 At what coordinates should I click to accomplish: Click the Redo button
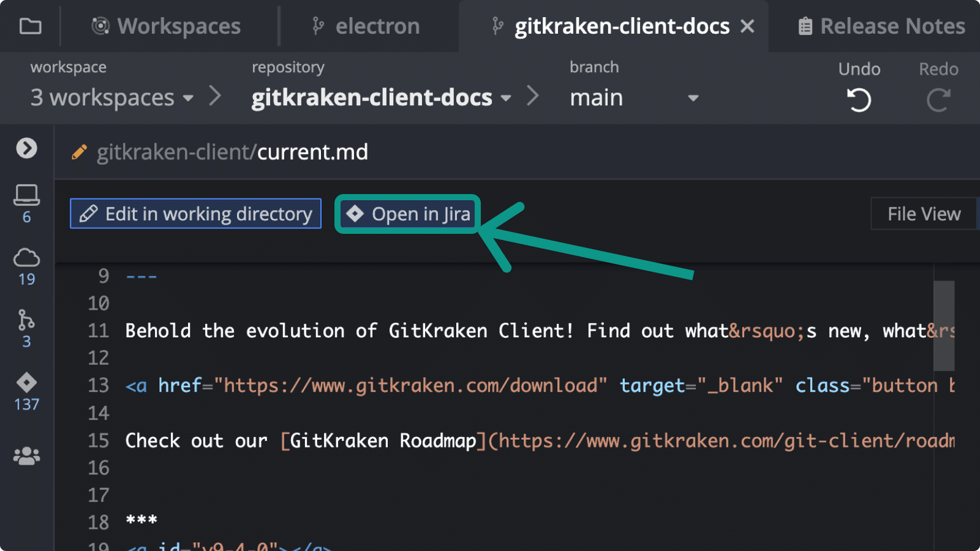tap(938, 87)
